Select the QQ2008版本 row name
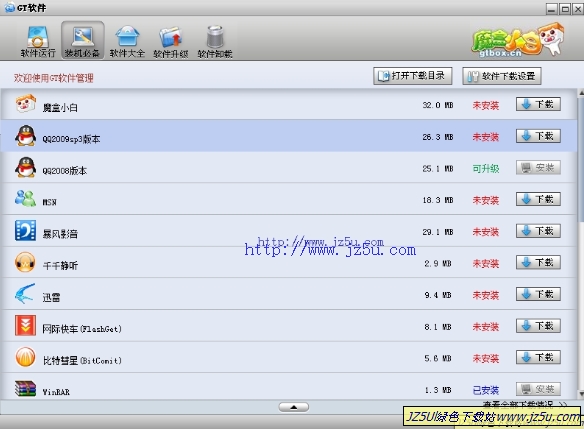Viewport: 584px width, 429px height. (x=64, y=171)
